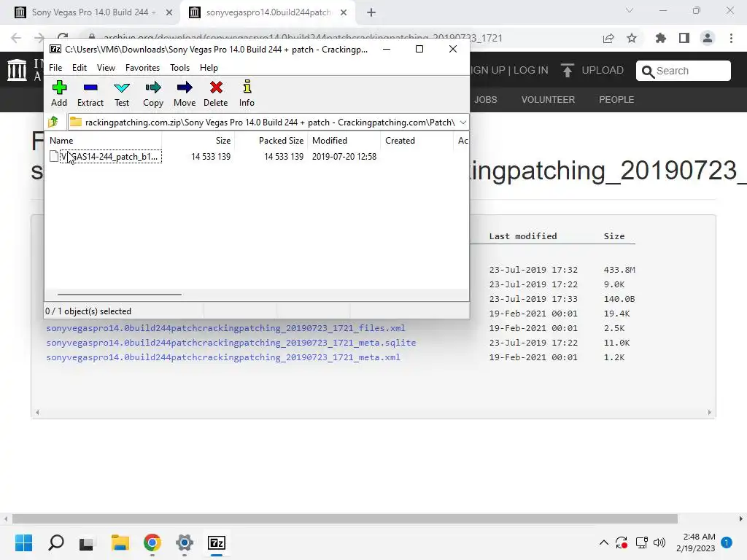Close the sonyvegaspro14.0build244patch browser tab

pyautogui.click(x=344, y=12)
